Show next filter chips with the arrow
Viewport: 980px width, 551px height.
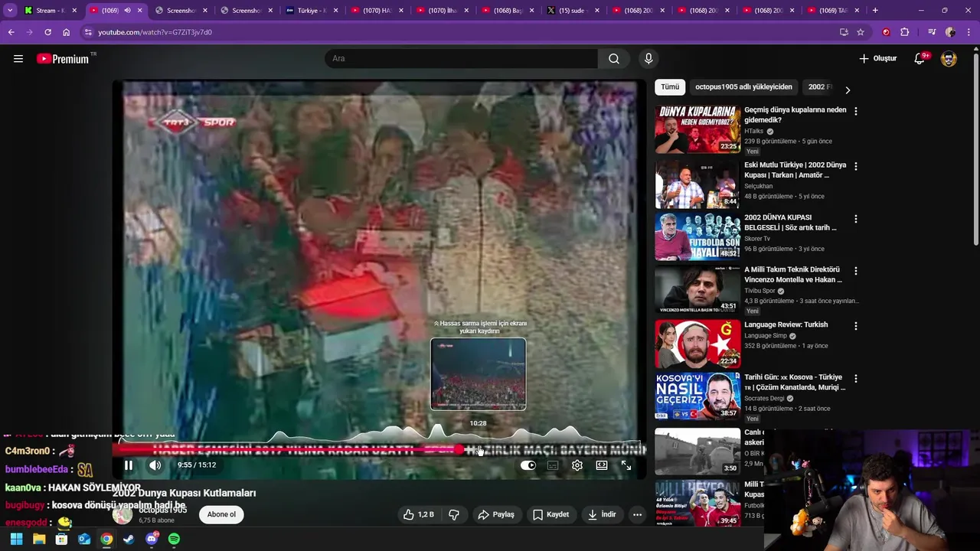click(848, 90)
